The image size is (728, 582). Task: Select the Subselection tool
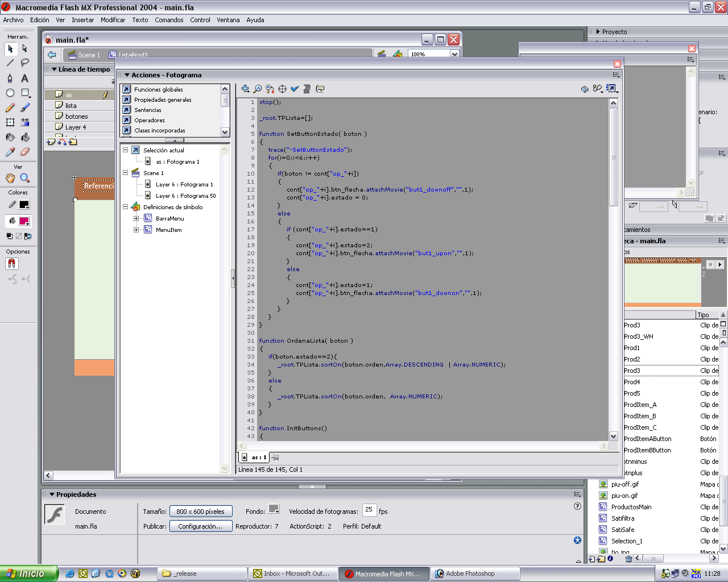tap(25, 49)
